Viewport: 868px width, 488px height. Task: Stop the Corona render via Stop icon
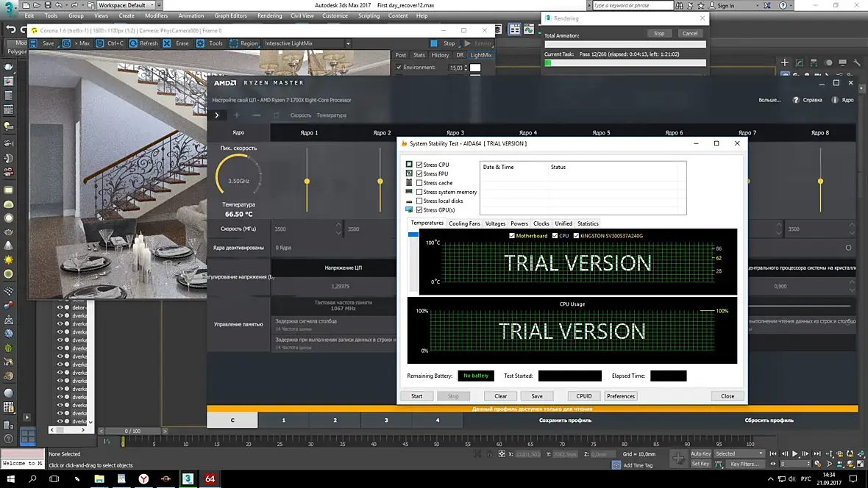[435, 43]
